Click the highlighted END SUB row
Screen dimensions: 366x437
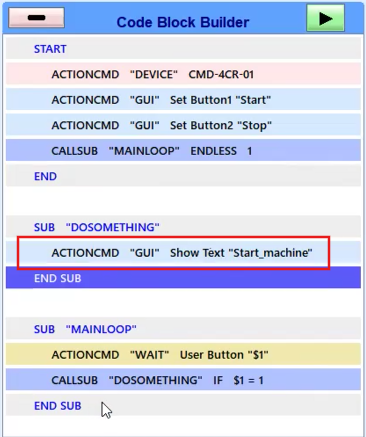[x=183, y=278]
